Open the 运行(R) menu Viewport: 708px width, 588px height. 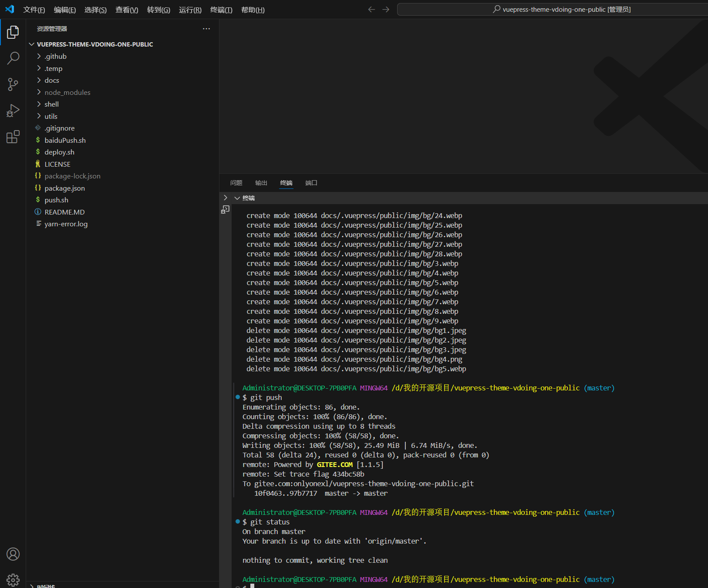[190, 10]
